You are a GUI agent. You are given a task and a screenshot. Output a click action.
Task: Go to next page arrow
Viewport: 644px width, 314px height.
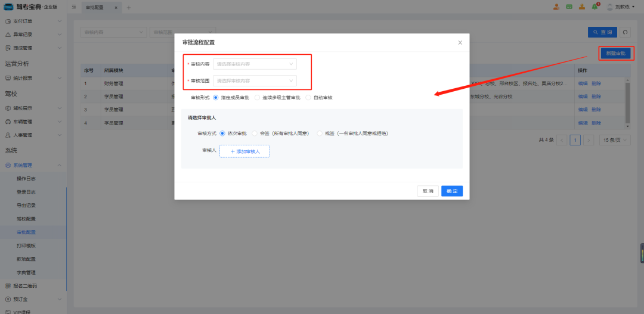[589, 140]
